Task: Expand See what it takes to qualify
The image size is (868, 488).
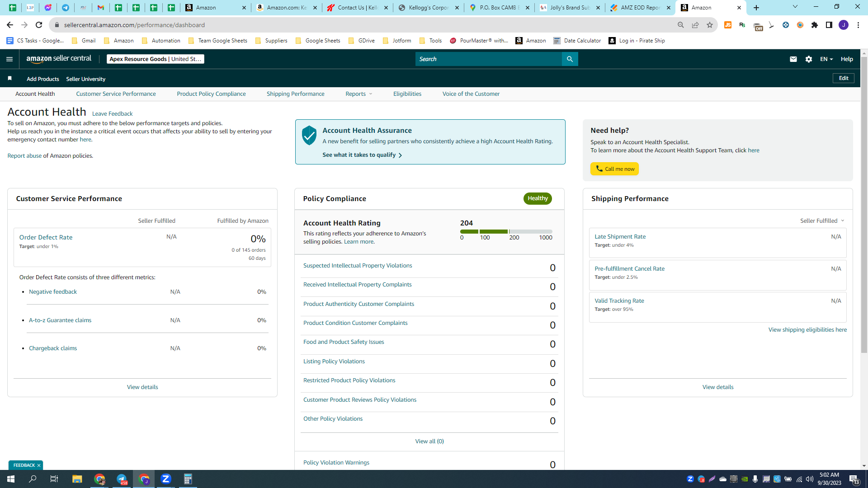Action: point(362,155)
